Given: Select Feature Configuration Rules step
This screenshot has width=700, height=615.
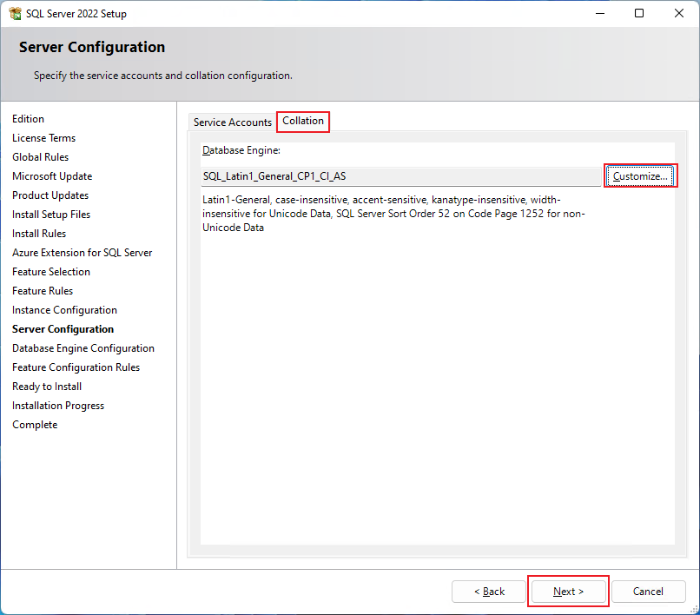Looking at the screenshot, I should coord(76,367).
